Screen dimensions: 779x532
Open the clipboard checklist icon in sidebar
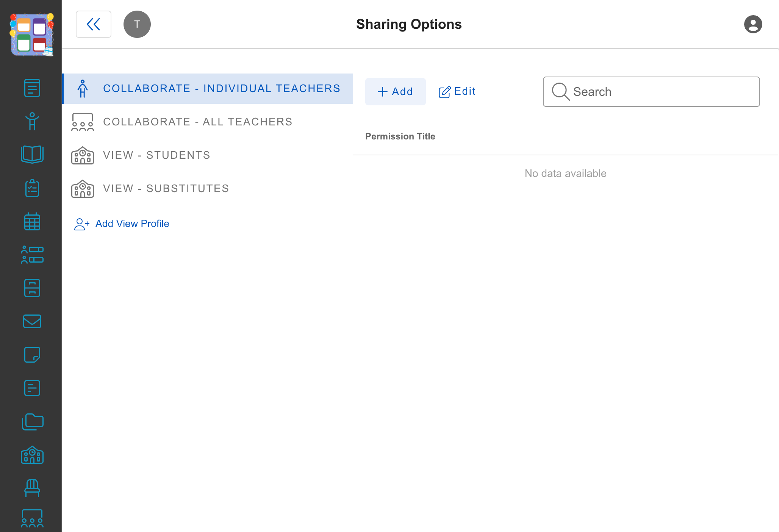pyautogui.click(x=32, y=188)
